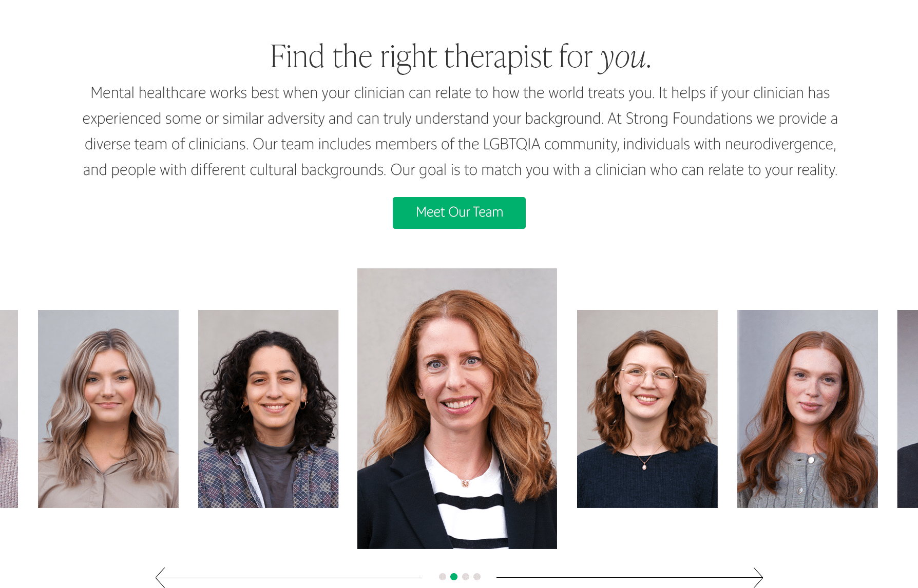Click the partially visible photo at left edge
The height and width of the screenshot is (588, 918).
[9, 409]
